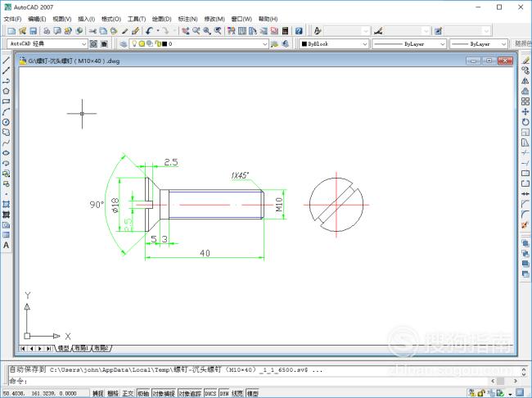Select the Explode tool
The image size is (532, 398).
click(x=525, y=224)
